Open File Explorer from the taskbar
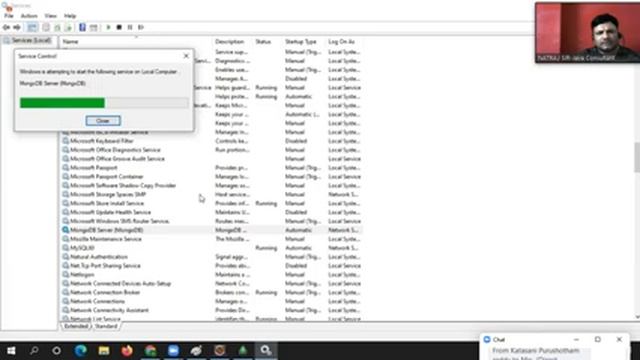 point(104,351)
